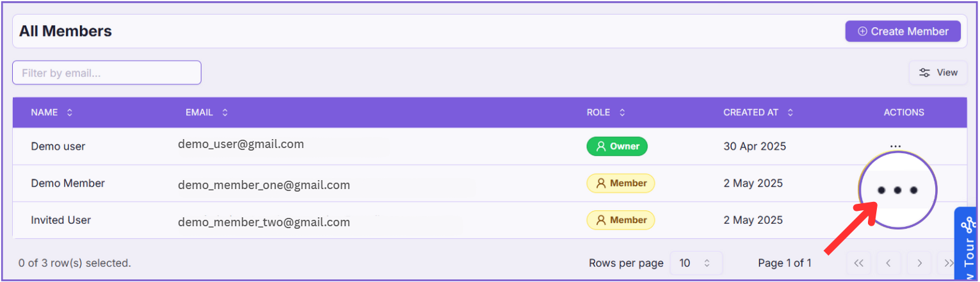This screenshot has width=980, height=282.
Task: Focus the Filter by email field
Action: pyautogui.click(x=107, y=73)
